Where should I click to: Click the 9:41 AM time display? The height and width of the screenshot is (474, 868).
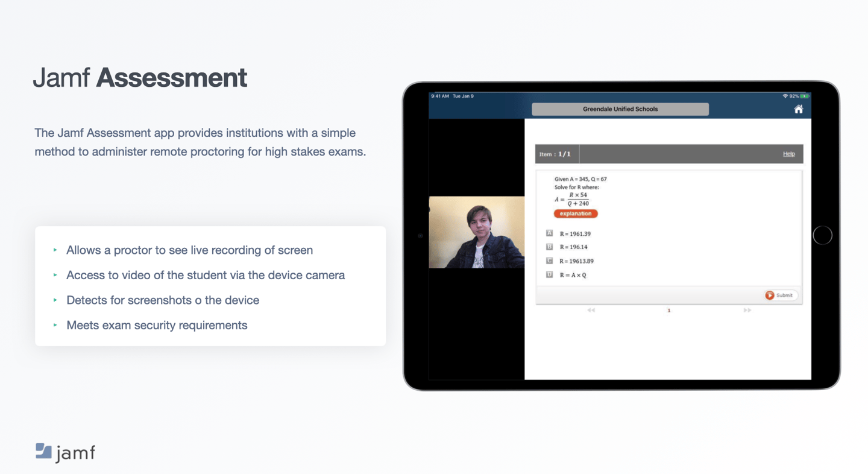click(x=440, y=96)
